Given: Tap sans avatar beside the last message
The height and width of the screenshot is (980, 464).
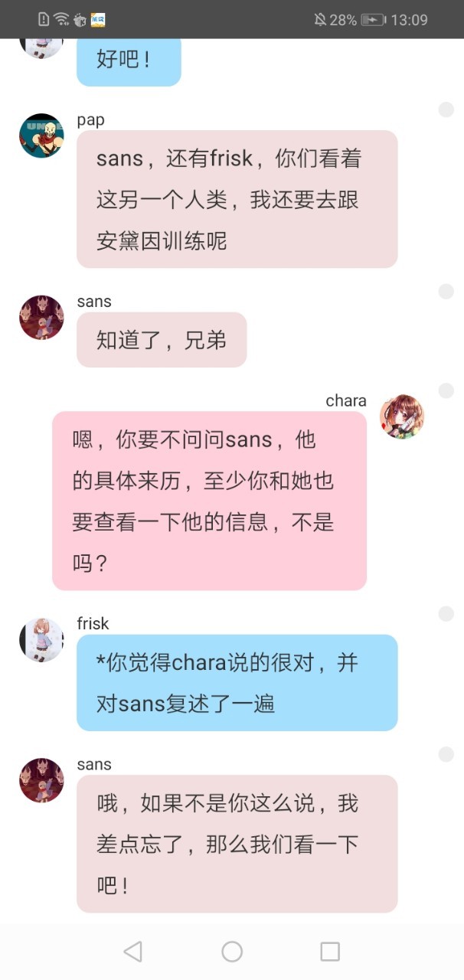Looking at the screenshot, I should point(41,780).
